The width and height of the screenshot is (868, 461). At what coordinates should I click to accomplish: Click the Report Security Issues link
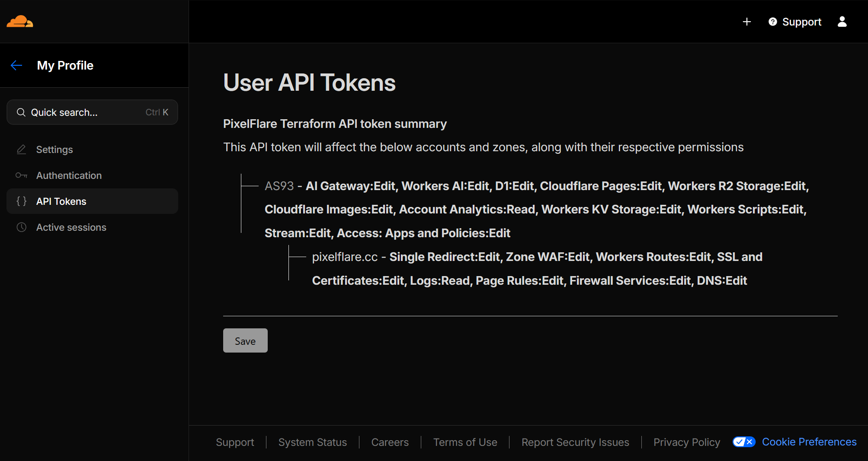click(575, 442)
